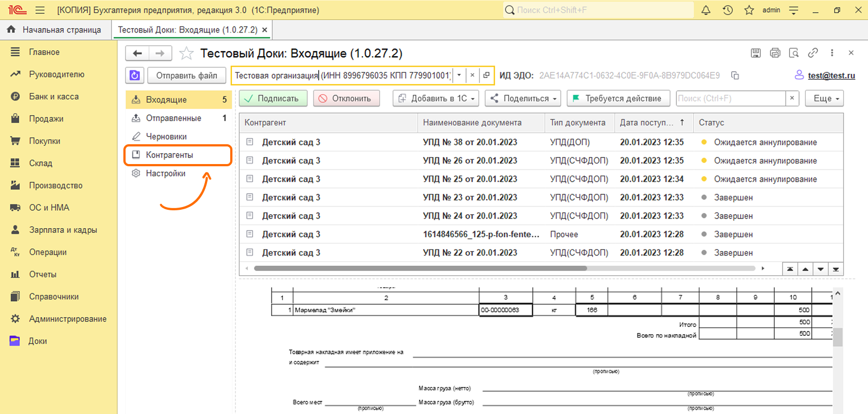
Task: Open the organization card icon
Action: point(486,75)
